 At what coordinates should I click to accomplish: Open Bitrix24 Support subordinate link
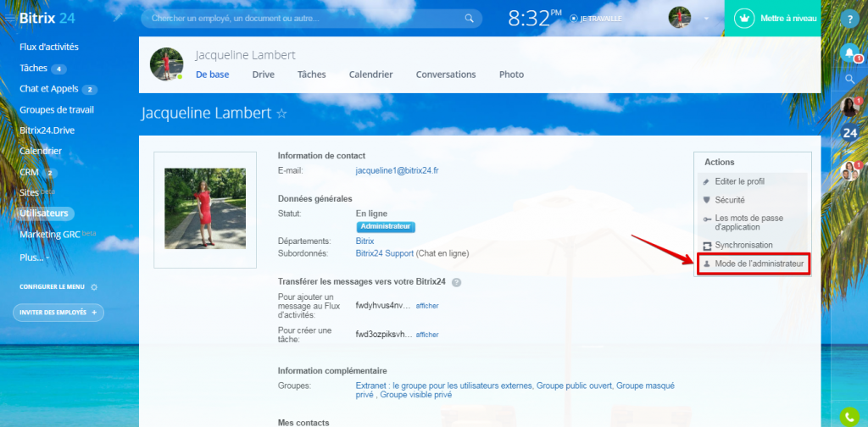coord(384,253)
